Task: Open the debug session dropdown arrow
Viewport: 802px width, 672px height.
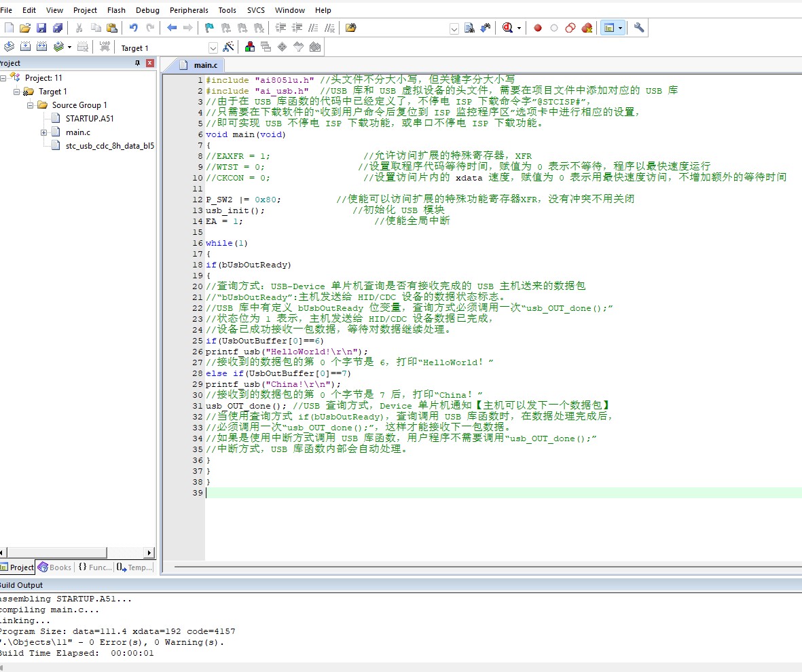Action: point(519,28)
